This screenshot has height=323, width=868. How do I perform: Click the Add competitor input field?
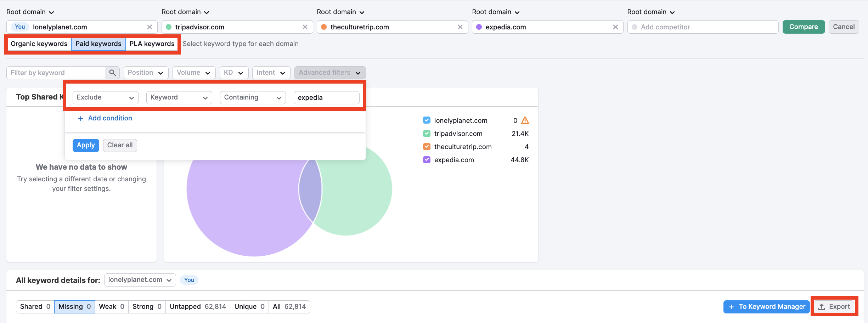click(x=703, y=27)
